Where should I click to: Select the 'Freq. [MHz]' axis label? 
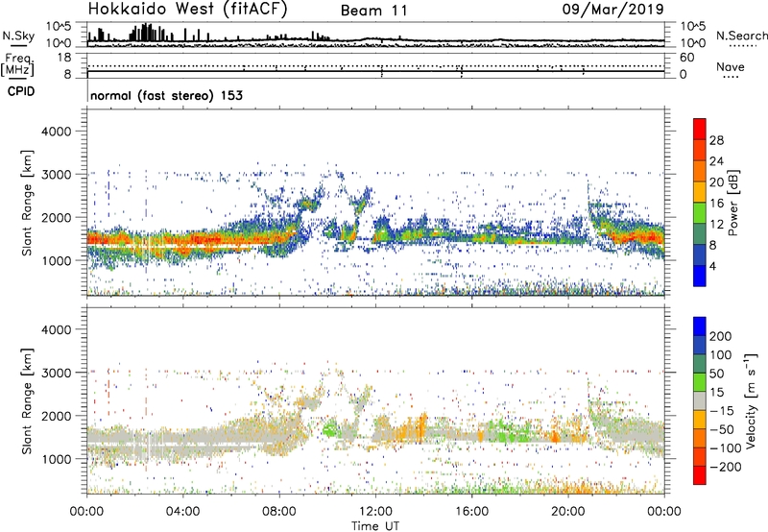pos(17,65)
